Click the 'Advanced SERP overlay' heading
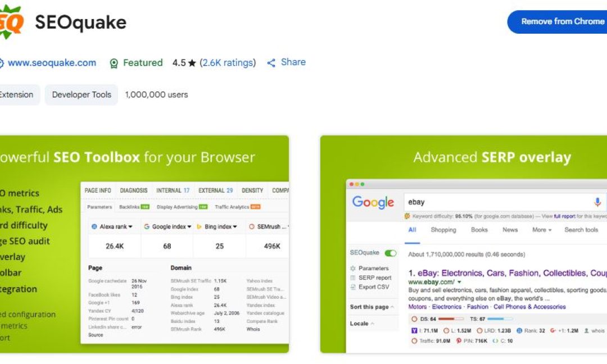This screenshot has height=364, width=607. (x=492, y=157)
